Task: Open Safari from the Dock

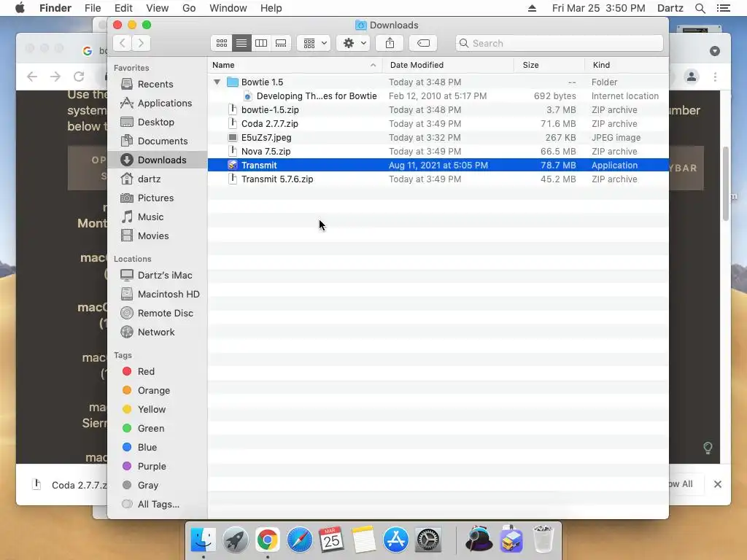Action: [300, 540]
